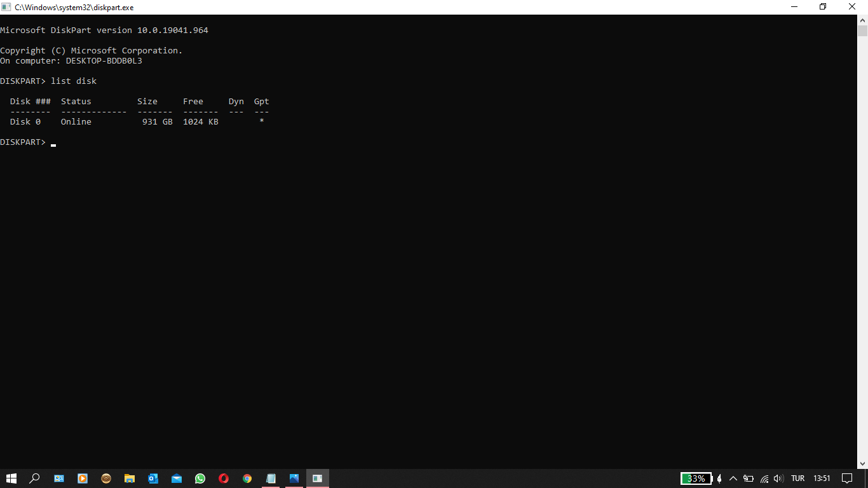Image resolution: width=868 pixels, height=488 pixels.
Task: Click the 'Disk ###' column header
Action: click(31, 102)
